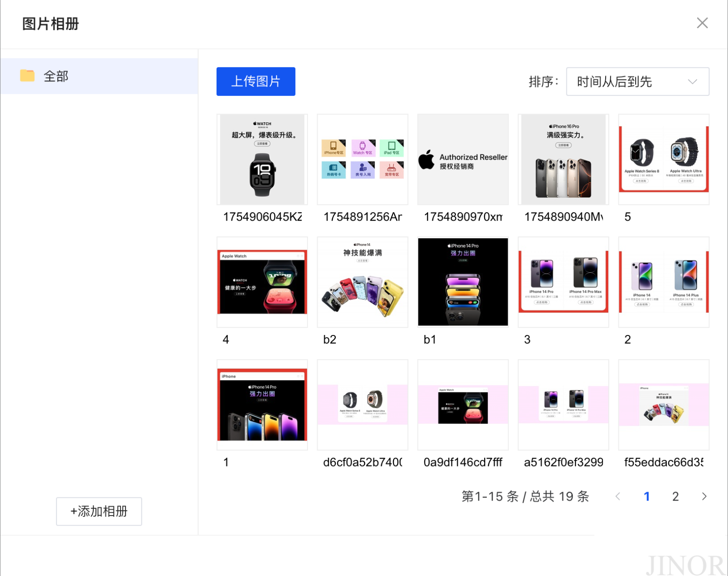Select the thumbnail labeled 2
Screen dimensions: 728x576
664,282
